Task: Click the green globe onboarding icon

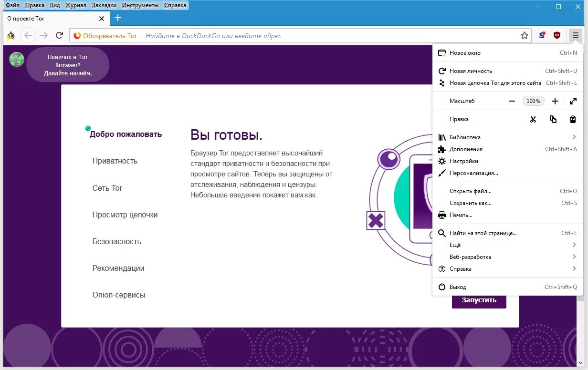Action: click(17, 59)
